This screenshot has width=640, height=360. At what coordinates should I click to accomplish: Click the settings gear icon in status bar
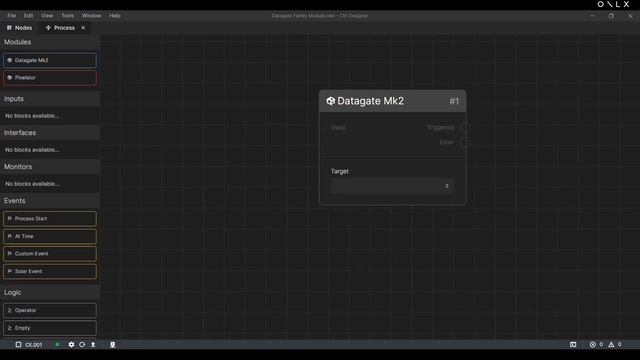[x=71, y=344]
